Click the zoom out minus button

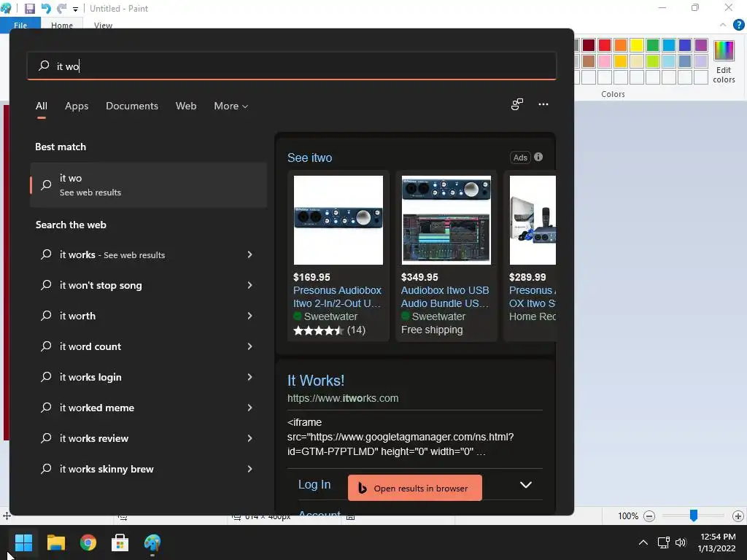coord(649,516)
